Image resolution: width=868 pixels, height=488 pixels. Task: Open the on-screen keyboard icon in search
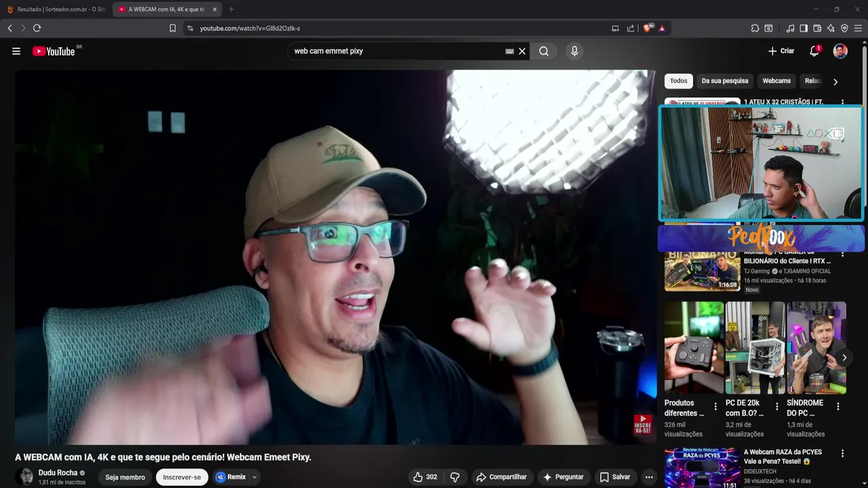(x=509, y=51)
